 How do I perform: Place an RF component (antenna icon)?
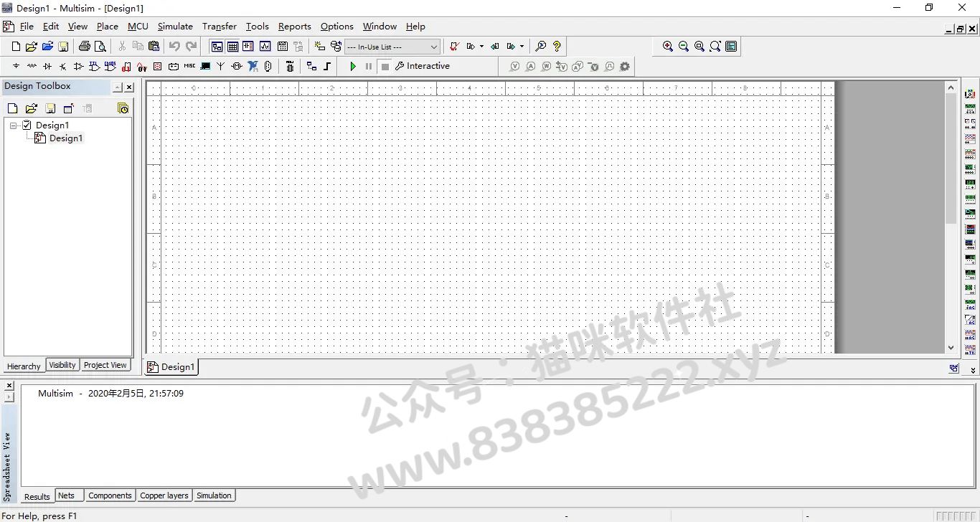point(220,66)
